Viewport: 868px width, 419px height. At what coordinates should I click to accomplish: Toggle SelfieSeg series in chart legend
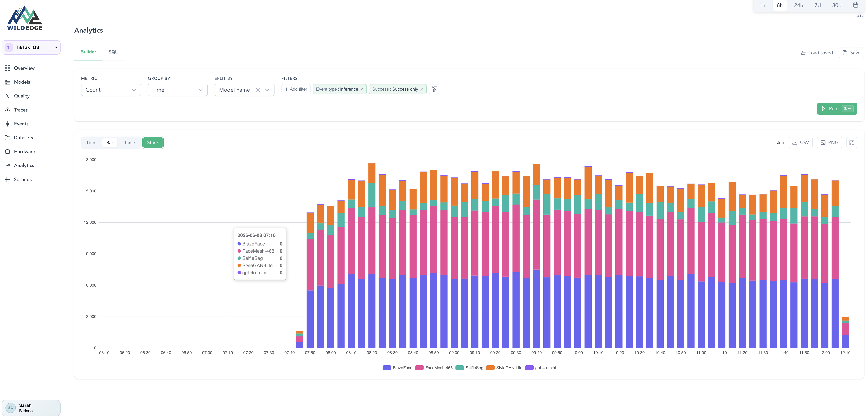tap(469, 368)
